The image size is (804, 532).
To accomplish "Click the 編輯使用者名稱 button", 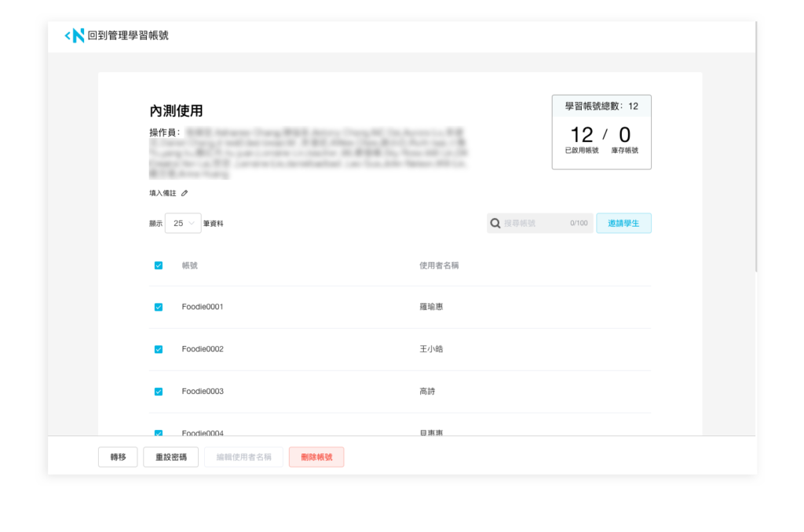I will coord(243,457).
